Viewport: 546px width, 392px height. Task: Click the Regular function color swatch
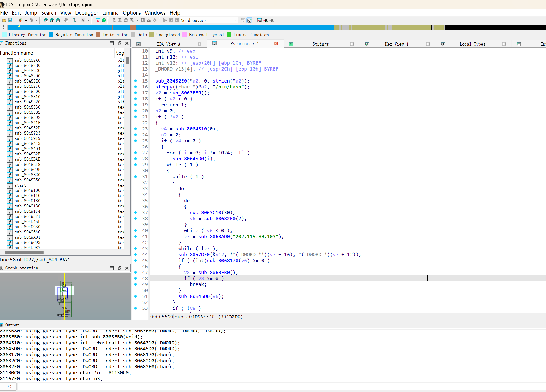pyautogui.click(x=51, y=35)
